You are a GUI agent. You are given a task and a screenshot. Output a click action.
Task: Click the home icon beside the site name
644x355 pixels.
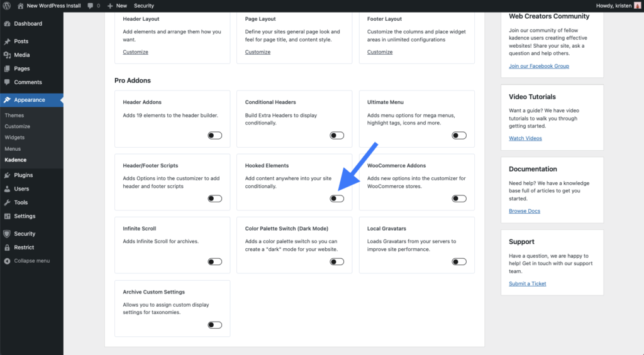click(21, 6)
